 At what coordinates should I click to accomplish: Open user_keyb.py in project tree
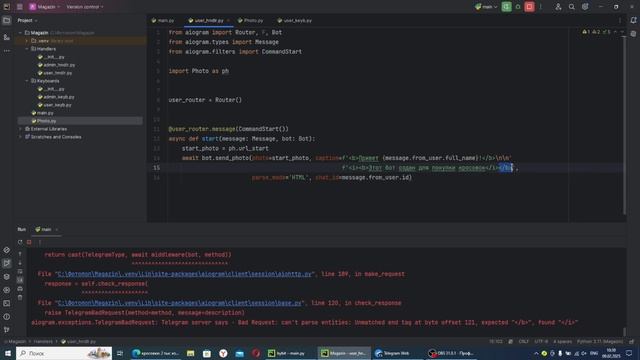coord(54,105)
